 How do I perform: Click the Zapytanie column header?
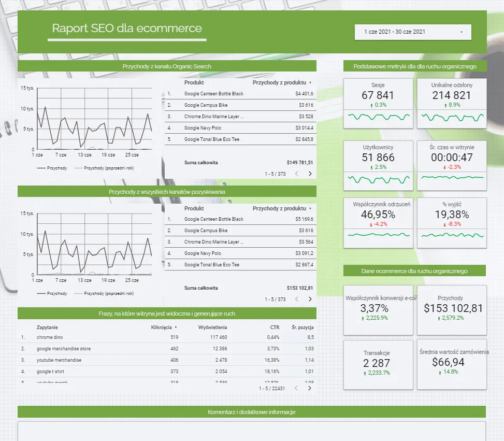pyautogui.click(x=47, y=328)
